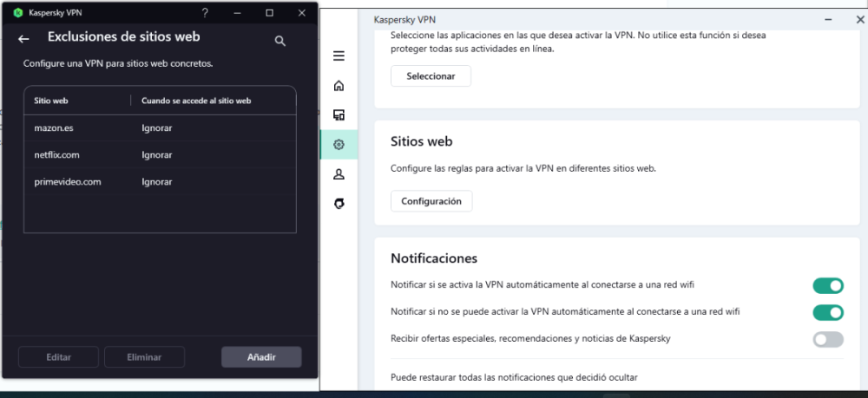Select the netflix.com exclusion row
868x398 pixels.
coord(160,155)
